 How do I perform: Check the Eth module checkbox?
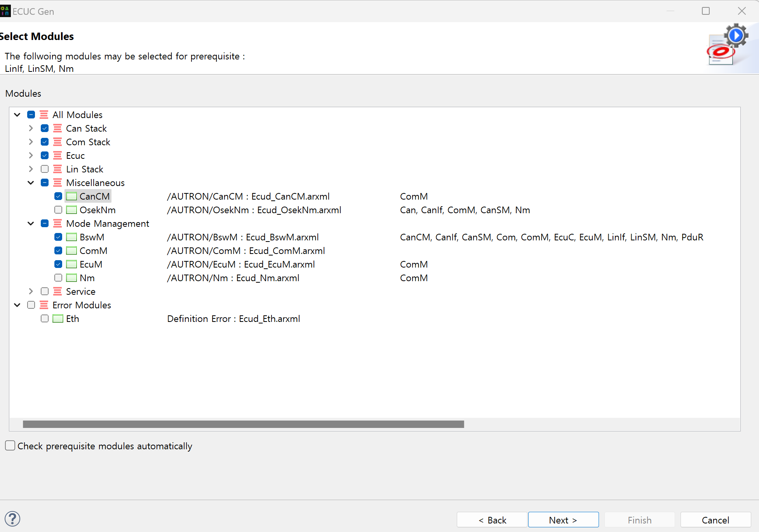tap(45, 318)
